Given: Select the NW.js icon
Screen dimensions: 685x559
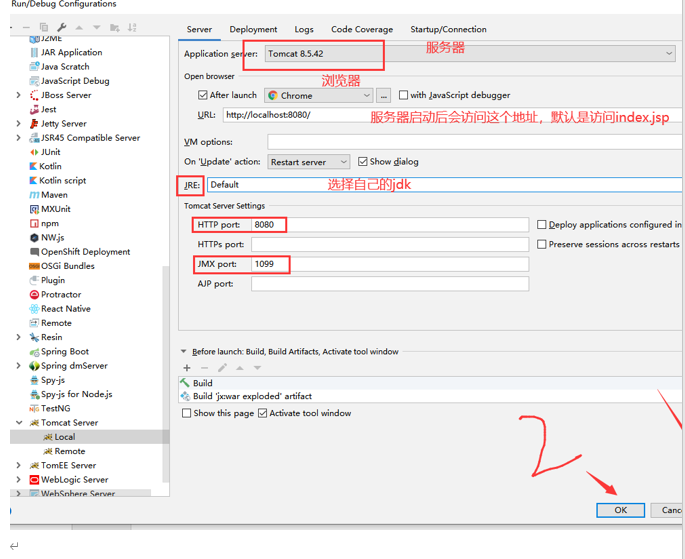Looking at the screenshot, I should click(x=34, y=238).
